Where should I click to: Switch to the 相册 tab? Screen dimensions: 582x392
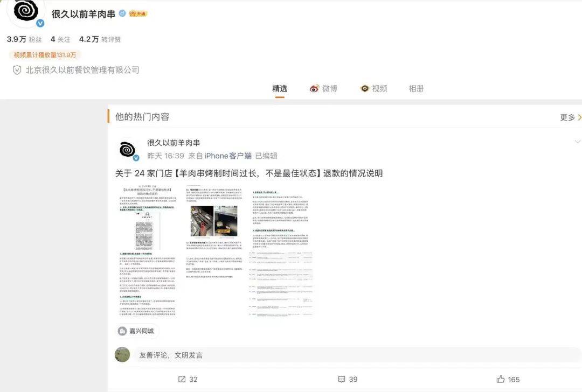(416, 89)
